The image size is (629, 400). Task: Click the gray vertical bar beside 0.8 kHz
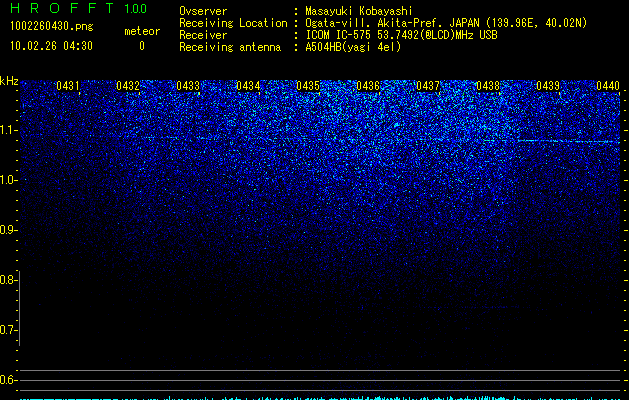click(20, 308)
